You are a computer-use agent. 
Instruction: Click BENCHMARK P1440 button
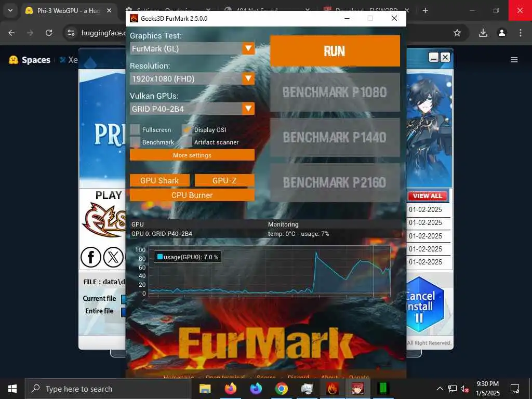[x=335, y=137]
